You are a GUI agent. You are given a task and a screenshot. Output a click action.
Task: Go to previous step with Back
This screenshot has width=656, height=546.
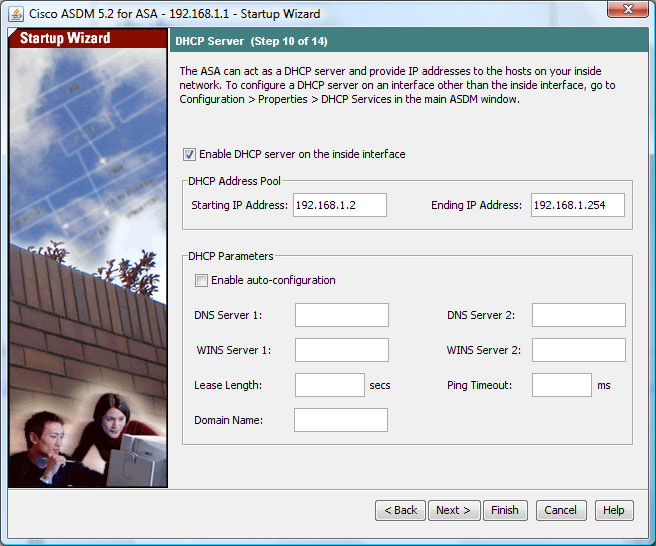point(400,510)
